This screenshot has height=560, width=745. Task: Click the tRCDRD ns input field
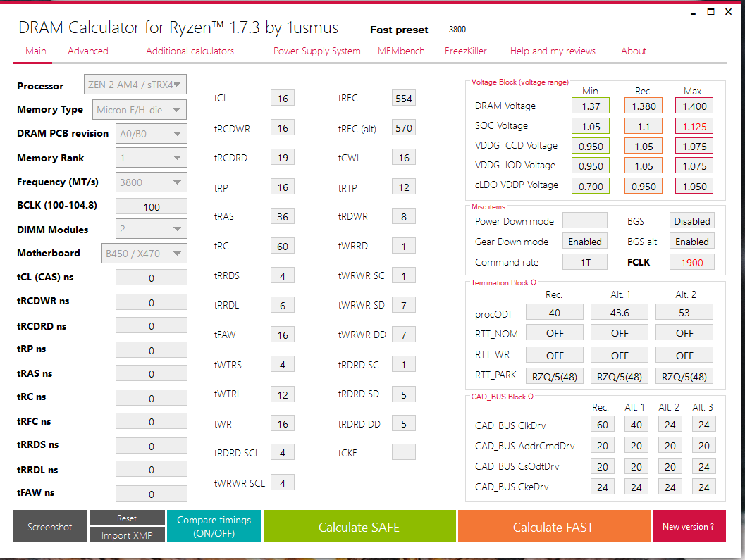click(151, 326)
